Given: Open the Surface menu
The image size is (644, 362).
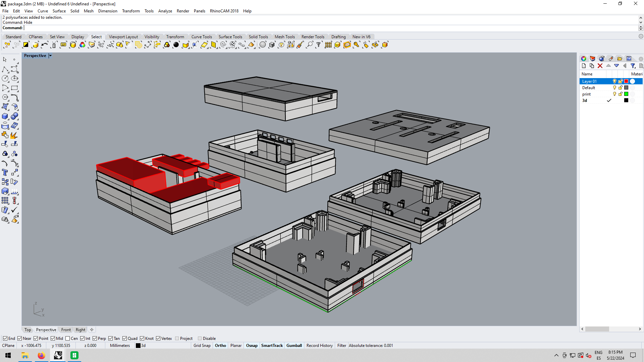Looking at the screenshot, I should tap(59, 11).
